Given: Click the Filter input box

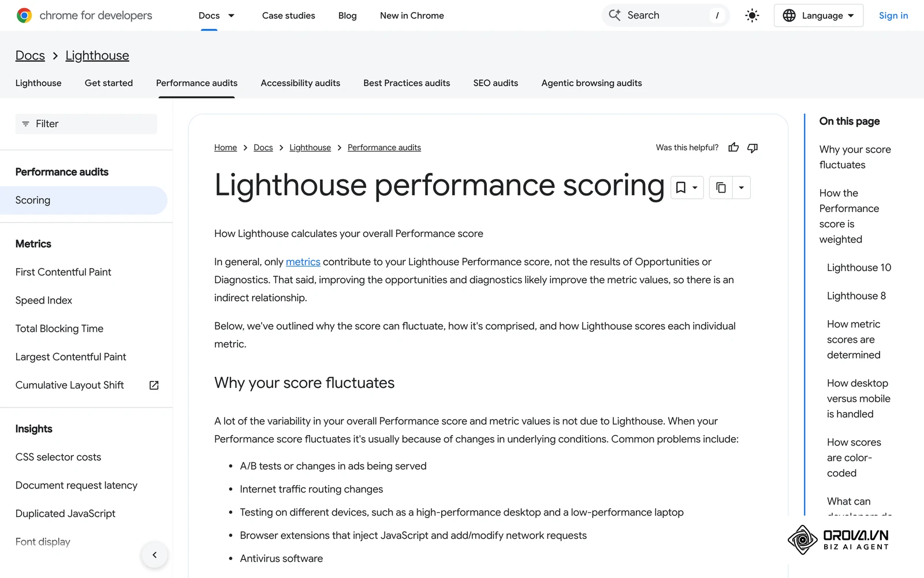Looking at the screenshot, I should [86, 124].
